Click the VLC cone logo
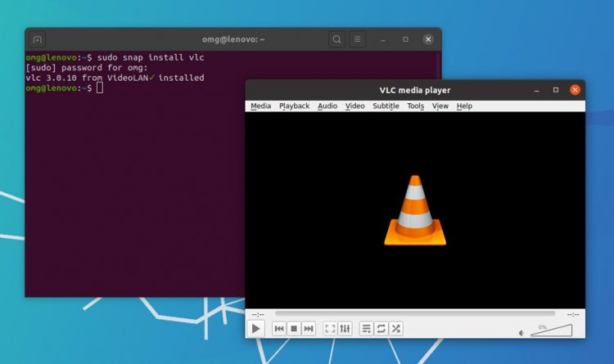614x364 pixels. tap(415, 210)
